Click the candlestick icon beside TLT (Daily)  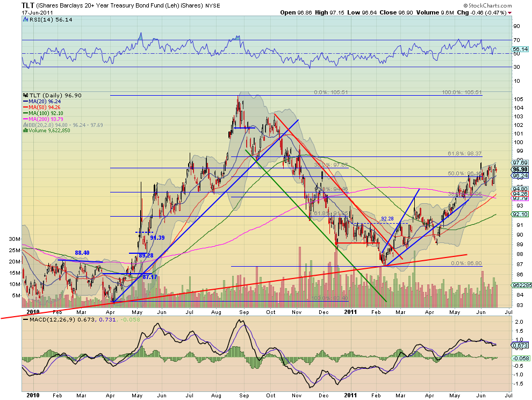(x=25, y=95)
